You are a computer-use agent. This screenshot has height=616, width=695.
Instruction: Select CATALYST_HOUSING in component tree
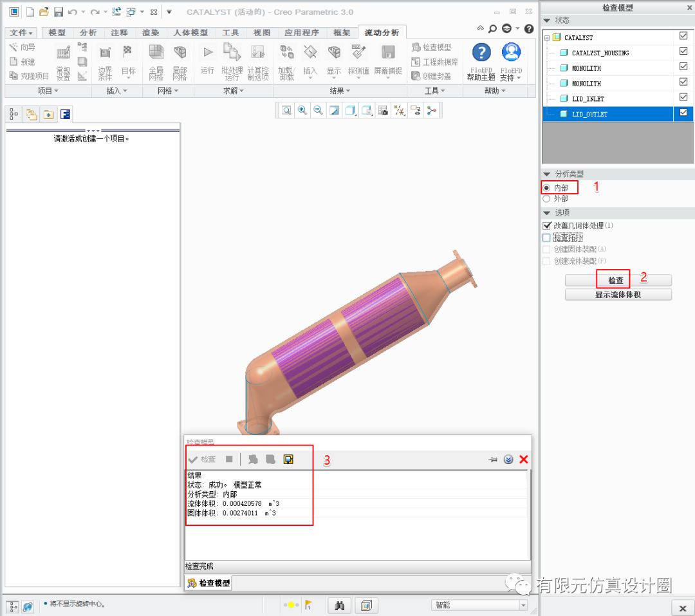click(600, 53)
